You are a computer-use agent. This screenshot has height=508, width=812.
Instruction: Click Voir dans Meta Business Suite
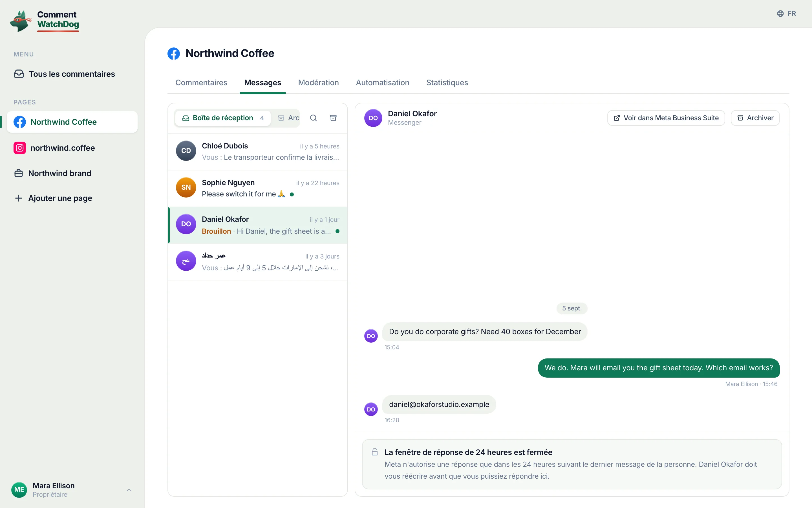click(x=666, y=118)
